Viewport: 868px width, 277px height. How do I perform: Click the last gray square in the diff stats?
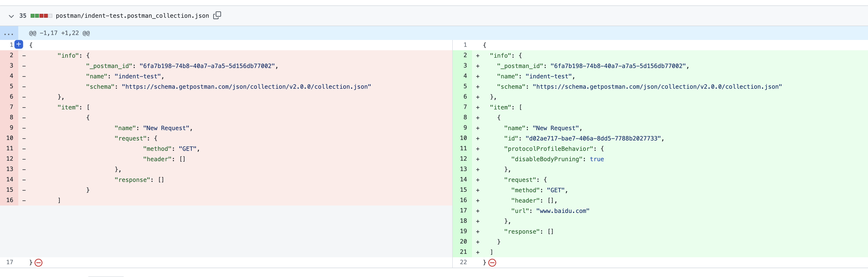(50, 16)
